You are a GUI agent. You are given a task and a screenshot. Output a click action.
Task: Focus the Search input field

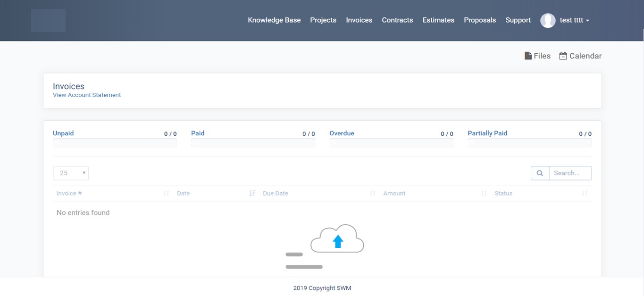(570, 173)
